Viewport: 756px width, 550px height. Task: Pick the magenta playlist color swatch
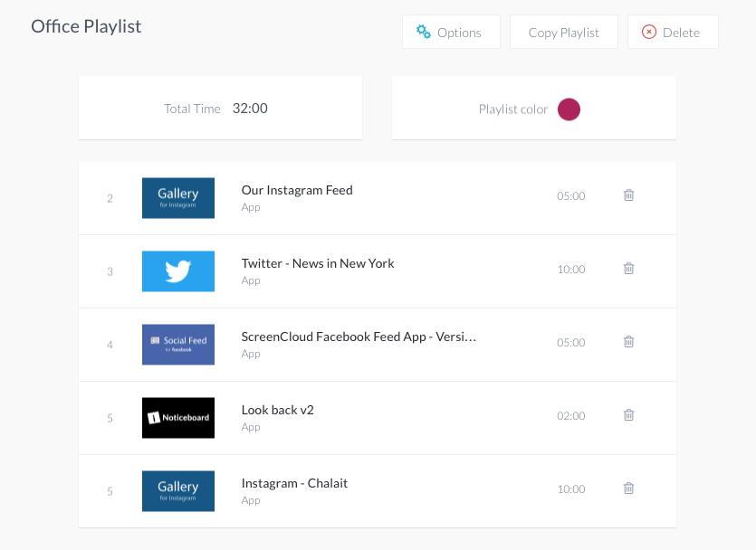569,109
